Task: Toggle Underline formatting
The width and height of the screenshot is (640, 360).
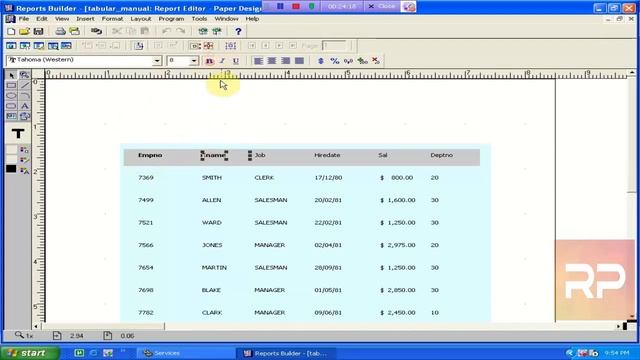Action: coord(236,61)
